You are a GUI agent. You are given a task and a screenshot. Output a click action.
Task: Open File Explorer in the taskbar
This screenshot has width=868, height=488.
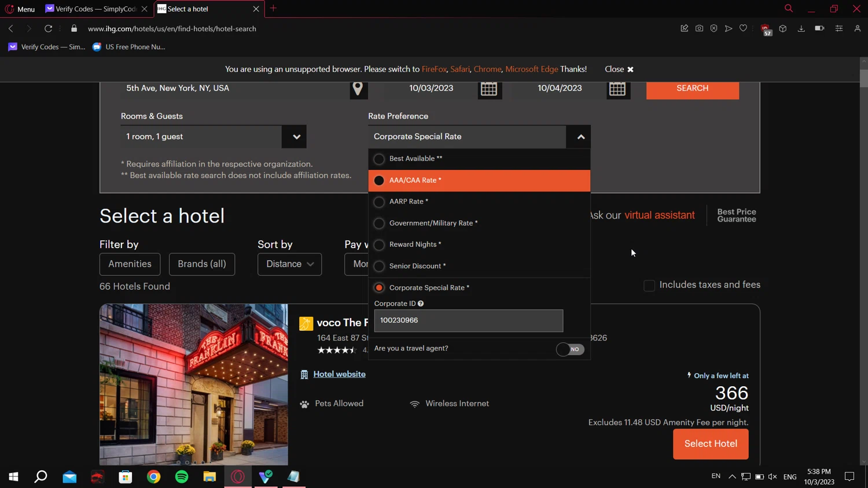tap(209, 477)
